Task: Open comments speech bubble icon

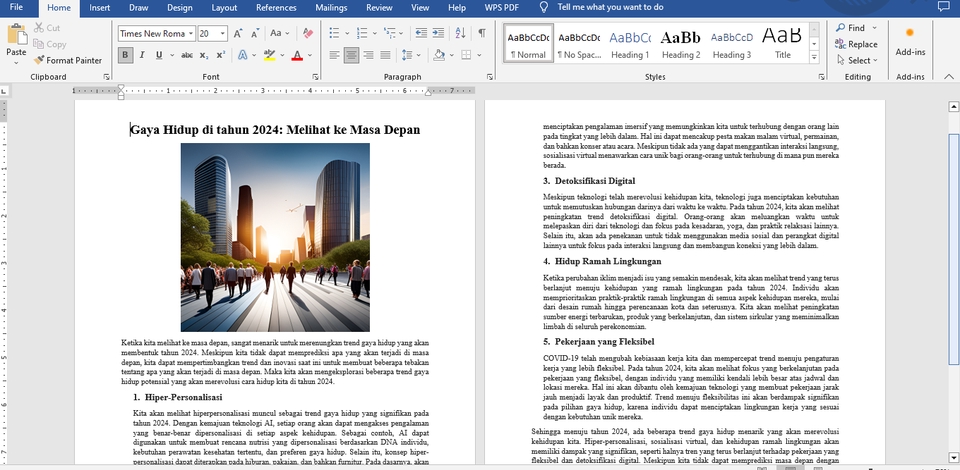Action: pos(943,7)
